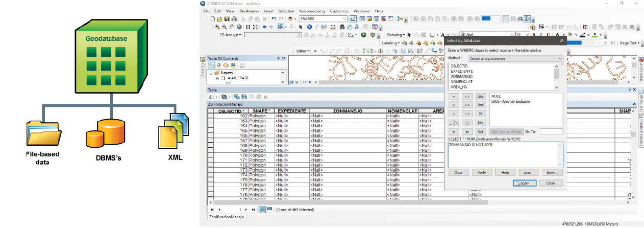Toggle the AIAR_FRASE layer checkbox
The width and height of the screenshot is (644, 228).
(x=222, y=79)
